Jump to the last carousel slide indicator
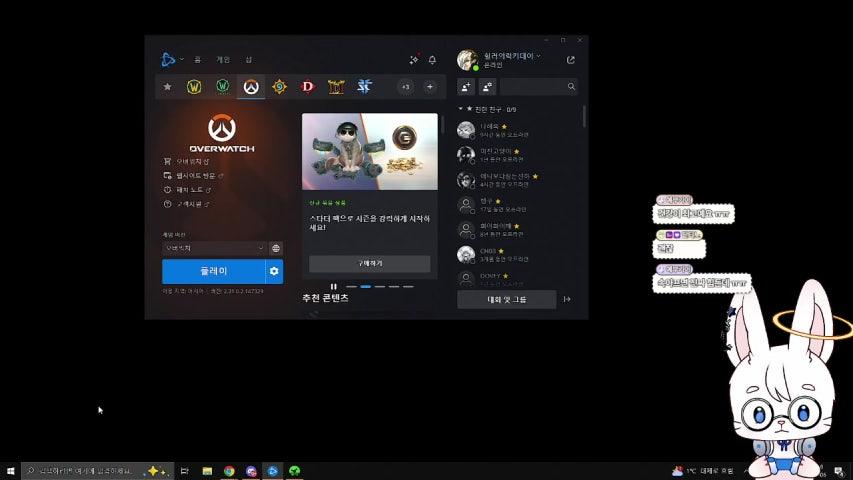853x480 pixels. tap(408, 286)
